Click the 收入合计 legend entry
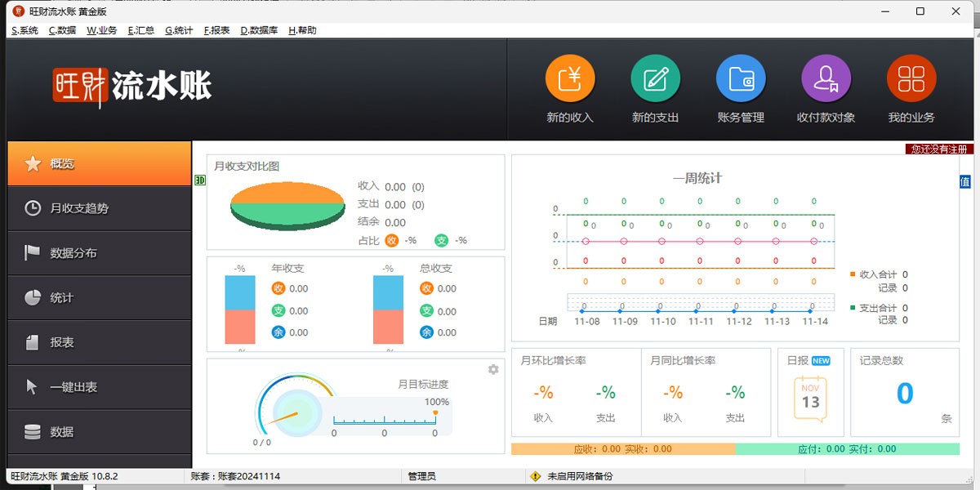The image size is (980, 490). (879, 275)
